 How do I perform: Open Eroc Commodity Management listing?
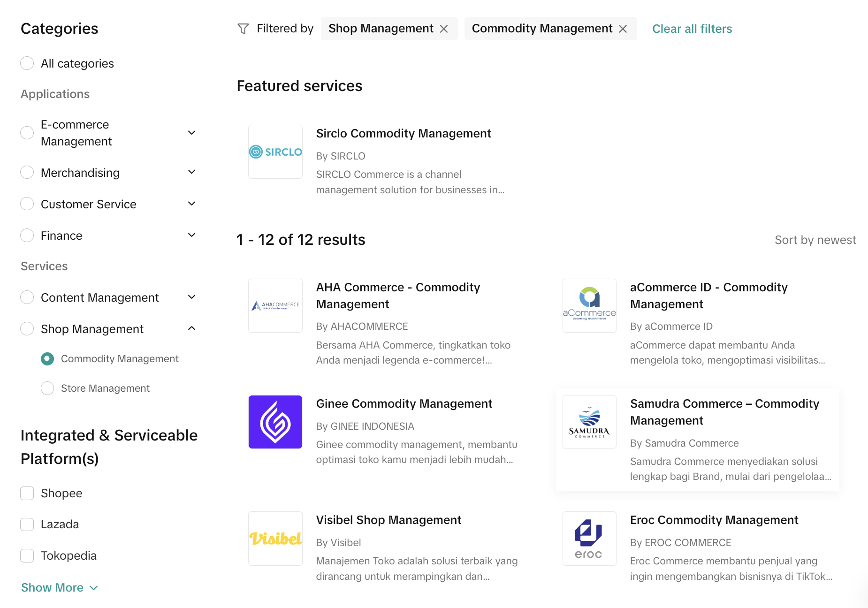click(x=714, y=520)
